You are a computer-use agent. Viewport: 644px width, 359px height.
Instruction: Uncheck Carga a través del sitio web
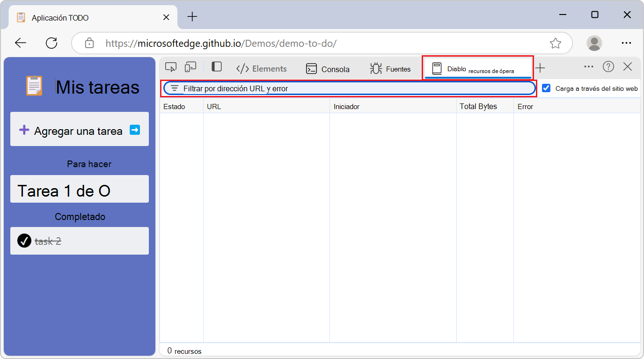546,88
